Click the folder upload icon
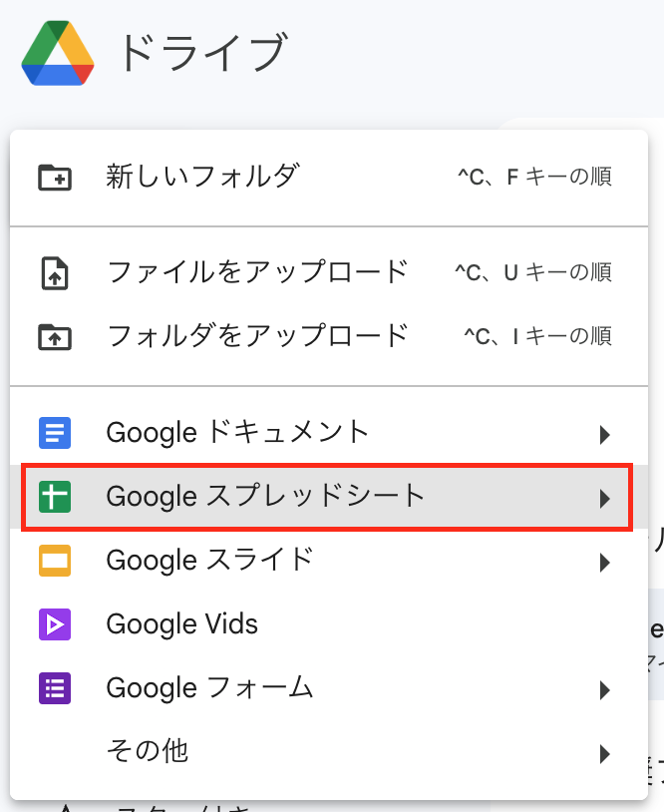664x812 pixels. tap(54, 336)
